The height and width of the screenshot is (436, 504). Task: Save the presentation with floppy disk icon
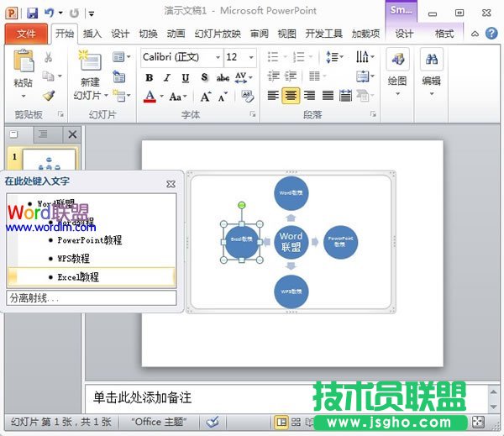click(x=33, y=13)
